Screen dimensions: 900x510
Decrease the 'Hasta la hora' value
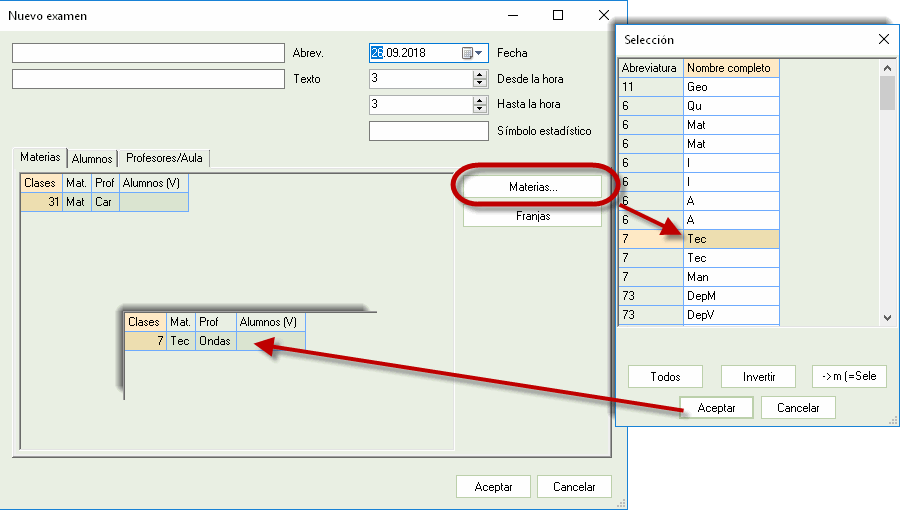[x=480, y=109]
